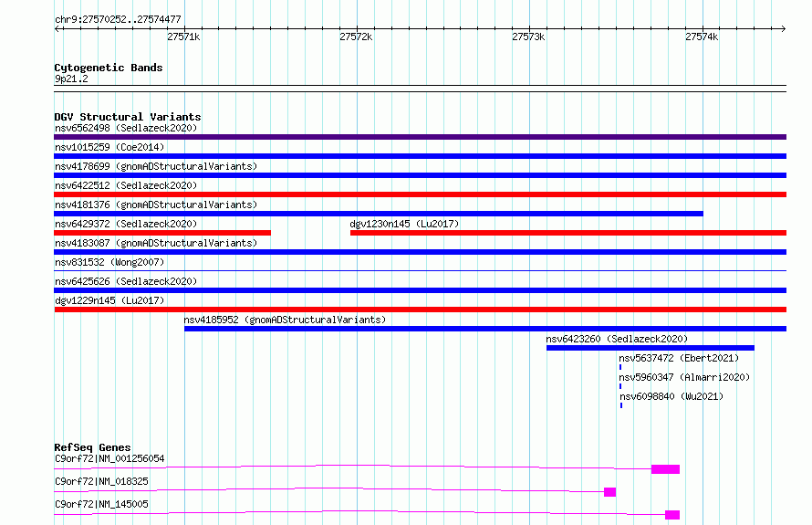Click the blue nsv4181376 variant bar

point(379,214)
